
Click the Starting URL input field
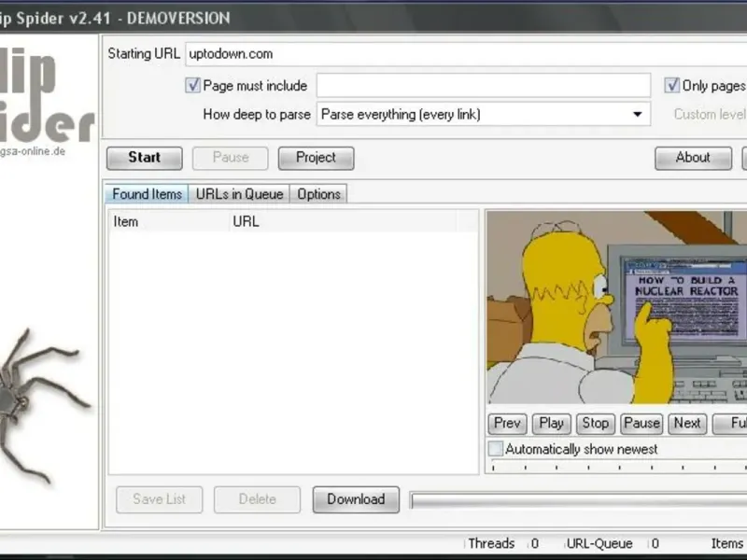pos(466,54)
